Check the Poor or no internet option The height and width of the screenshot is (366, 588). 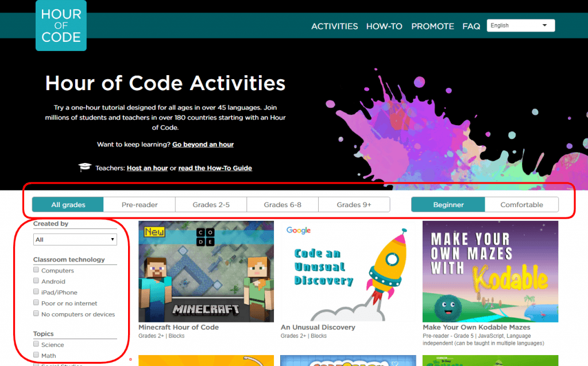(36, 303)
